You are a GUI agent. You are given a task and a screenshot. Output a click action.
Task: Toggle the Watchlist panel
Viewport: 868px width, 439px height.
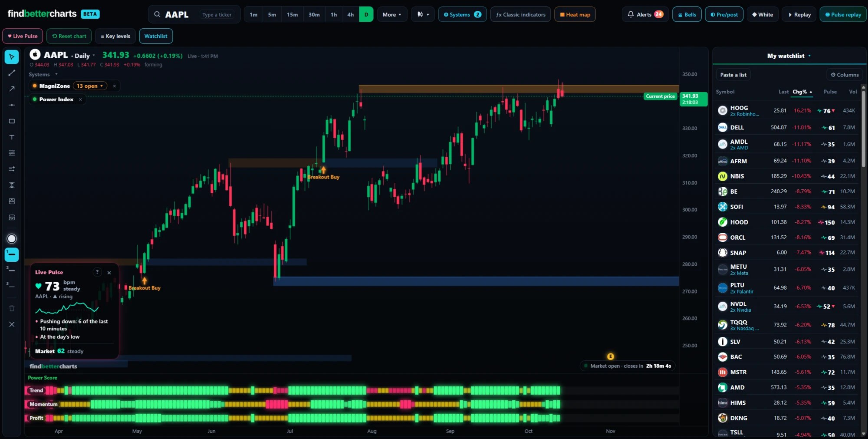(156, 36)
